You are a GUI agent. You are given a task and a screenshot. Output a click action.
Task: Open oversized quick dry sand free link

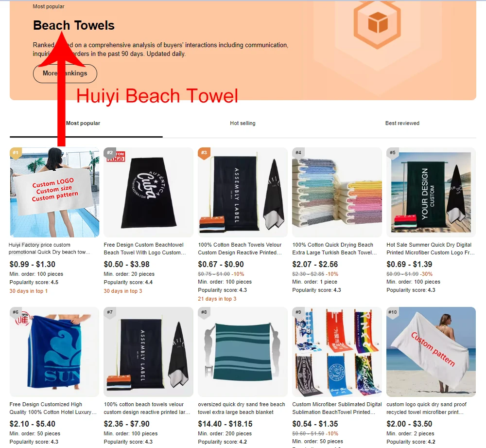[242, 408]
